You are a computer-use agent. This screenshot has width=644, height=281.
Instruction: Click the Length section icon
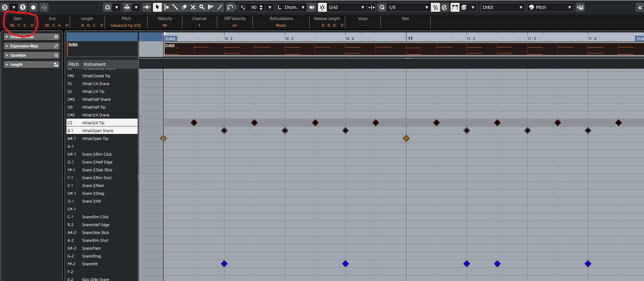tap(56, 64)
